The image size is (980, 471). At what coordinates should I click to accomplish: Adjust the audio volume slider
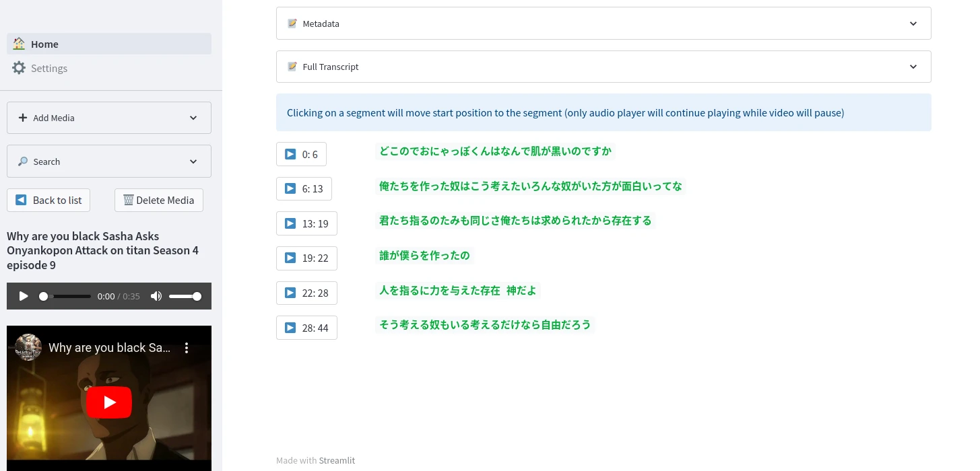point(184,296)
